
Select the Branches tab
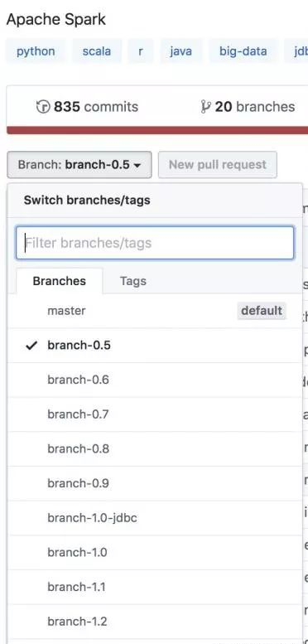pyautogui.click(x=60, y=281)
